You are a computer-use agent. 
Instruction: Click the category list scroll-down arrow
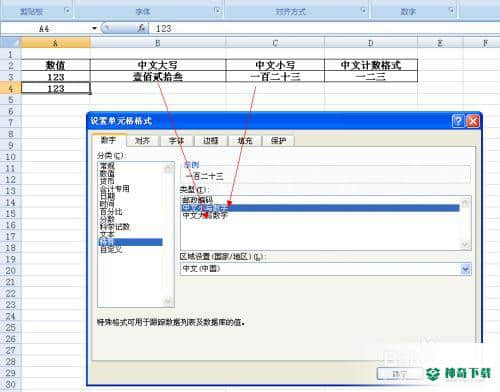click(x=168, y=301)
